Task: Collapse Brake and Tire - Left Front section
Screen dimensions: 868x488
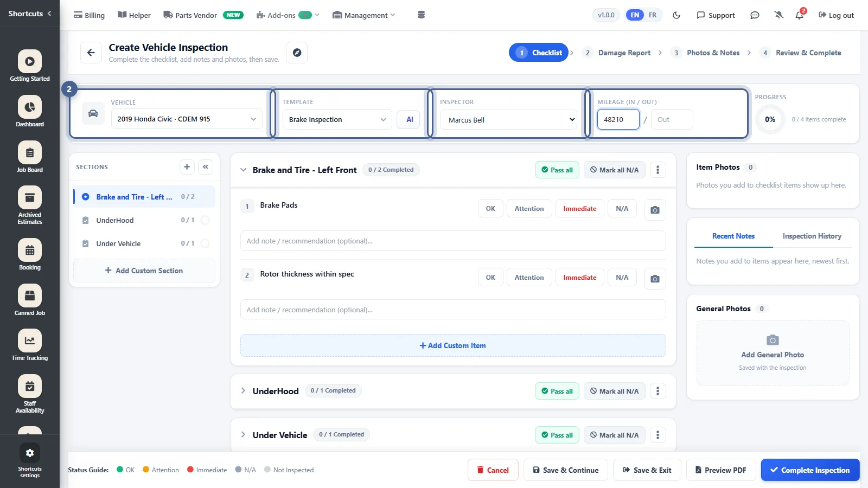Action: coord(243,170)
